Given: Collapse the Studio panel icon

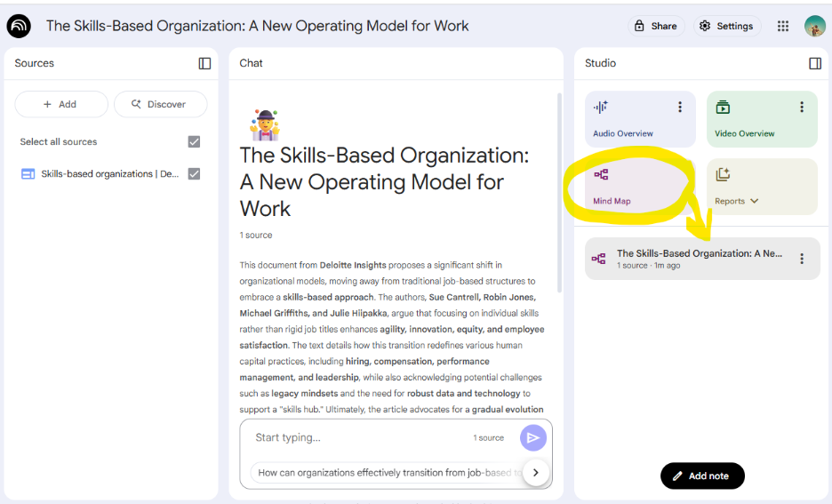Looking at the screenshot, I should pos(815,63).
